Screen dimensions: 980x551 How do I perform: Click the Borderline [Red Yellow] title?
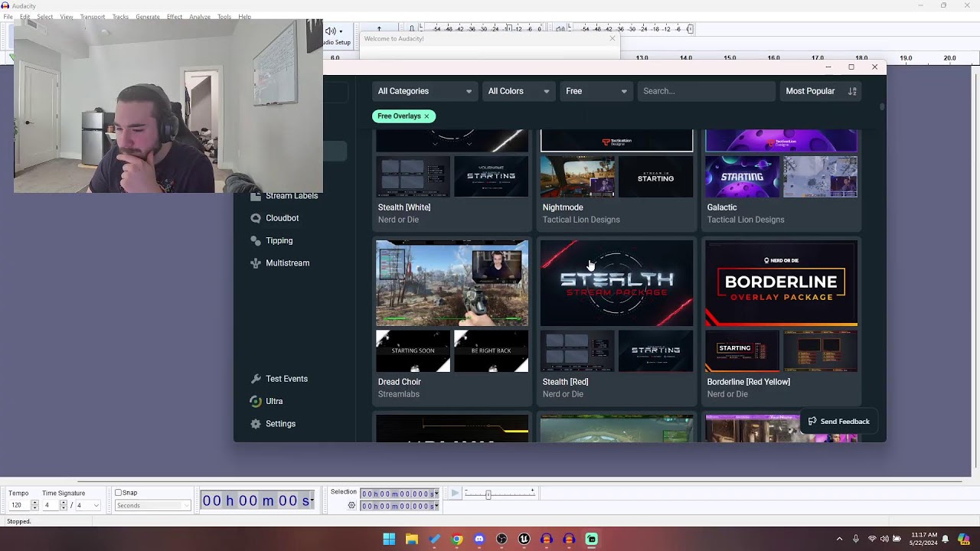(749, 382)
